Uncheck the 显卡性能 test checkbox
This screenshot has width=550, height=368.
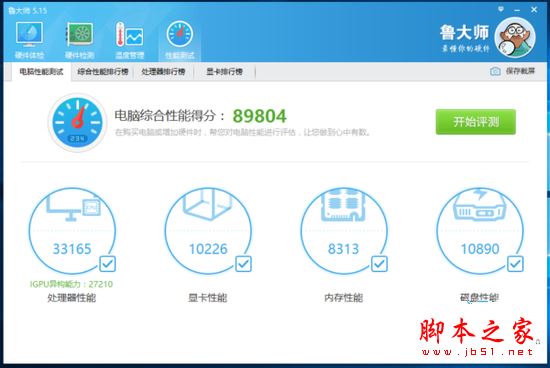(x=243, y=264)
